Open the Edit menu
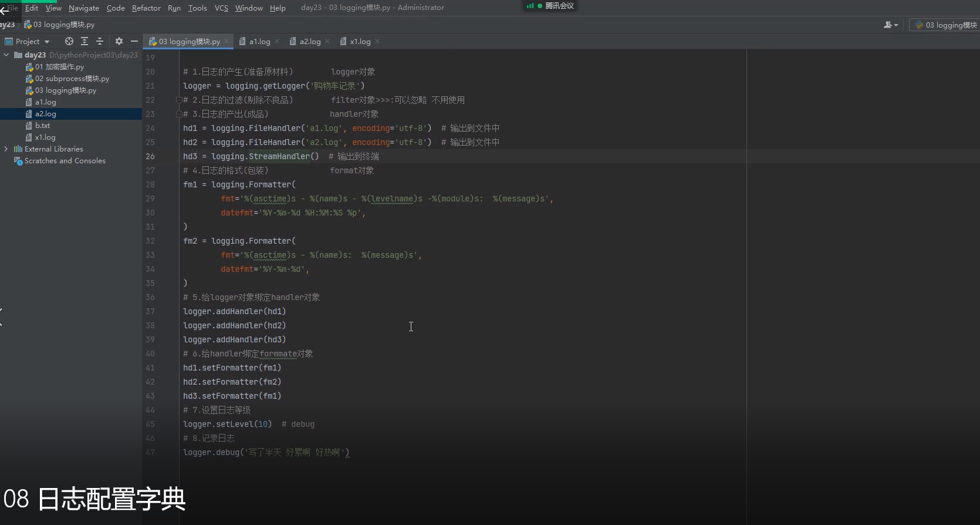 32,8
